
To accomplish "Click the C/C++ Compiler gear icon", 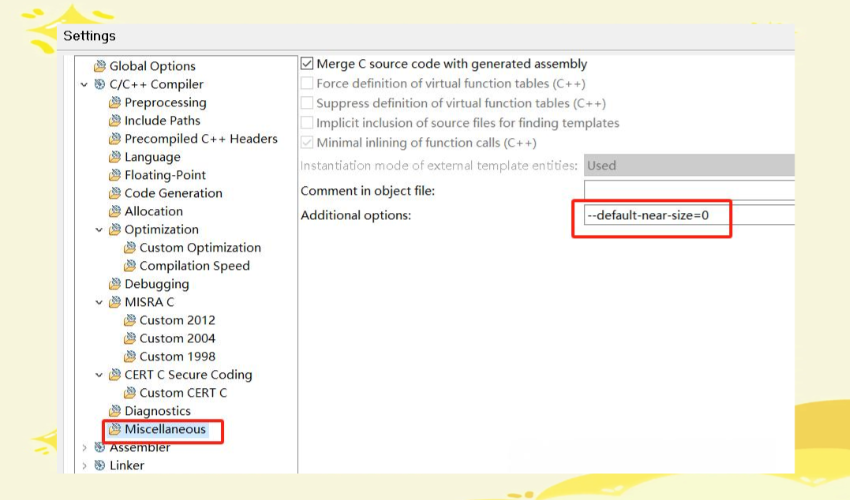I will click(100, 84).
